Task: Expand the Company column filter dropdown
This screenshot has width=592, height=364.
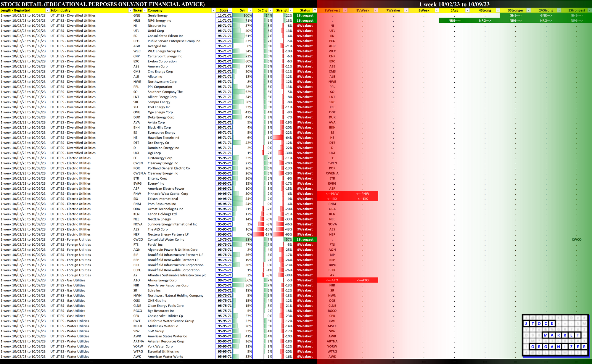Action: pos(213,10)
